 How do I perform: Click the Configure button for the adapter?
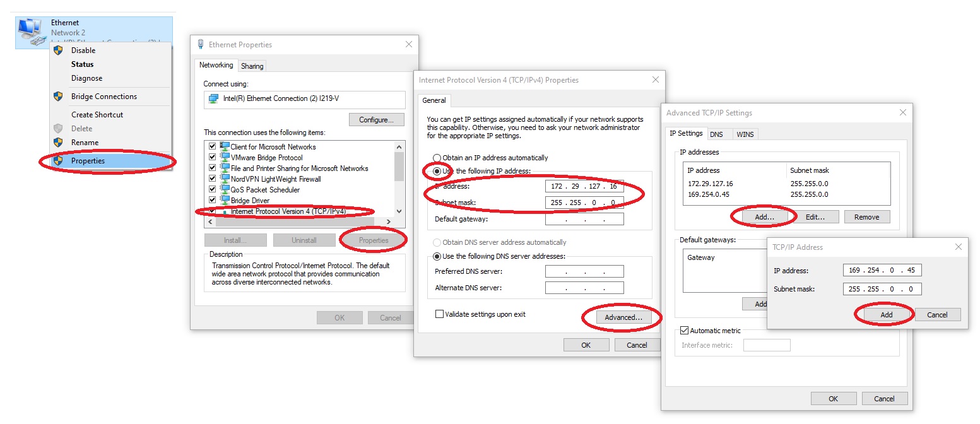376,119
